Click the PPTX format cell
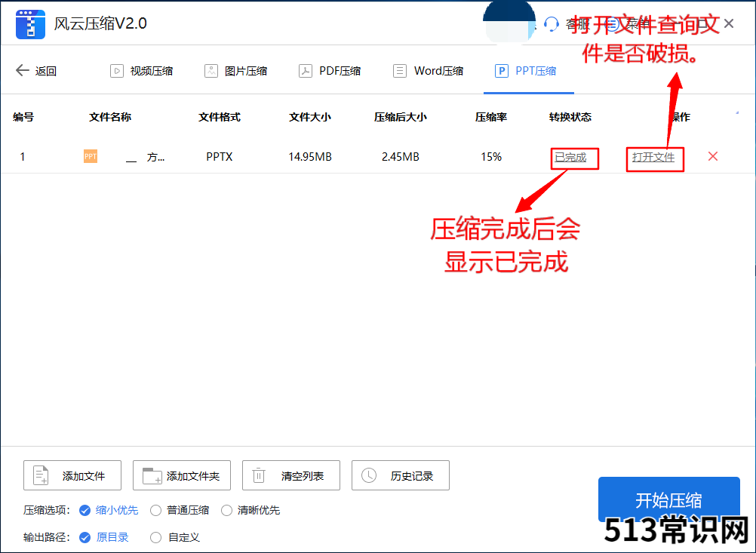Image resolution: width=756 pixels, height=553 pixels. (220, 157)
